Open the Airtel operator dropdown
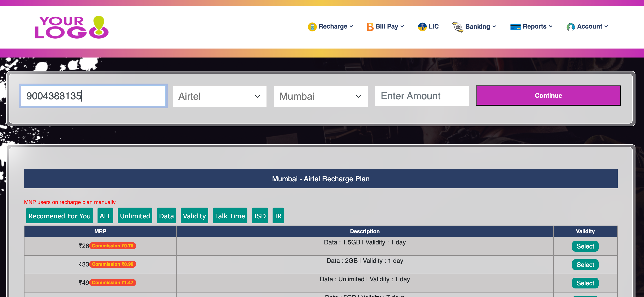 tap(219, 96)
